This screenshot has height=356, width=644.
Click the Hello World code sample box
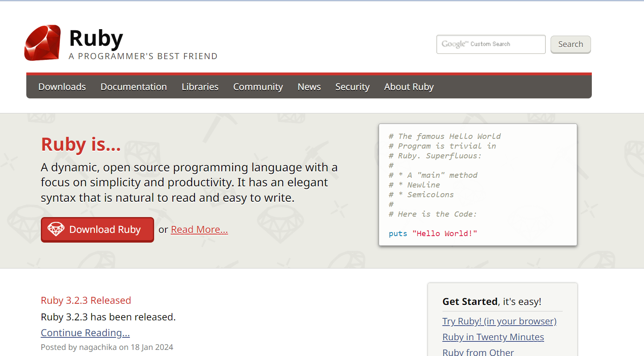[478, 185]
